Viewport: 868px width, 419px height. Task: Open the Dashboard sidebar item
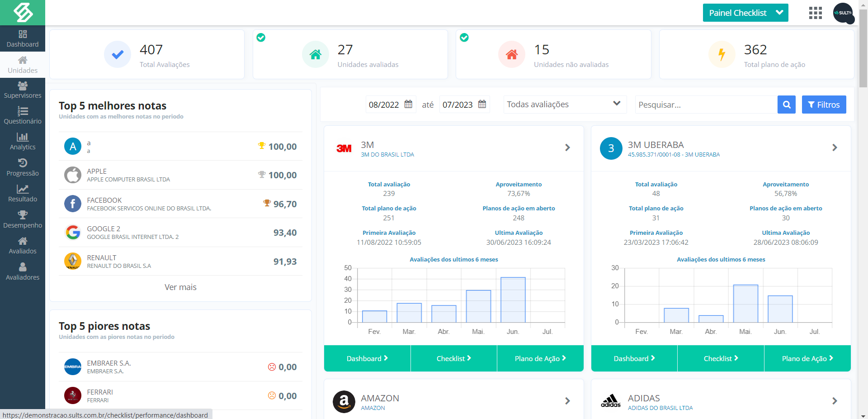click(x=23, y=38)
